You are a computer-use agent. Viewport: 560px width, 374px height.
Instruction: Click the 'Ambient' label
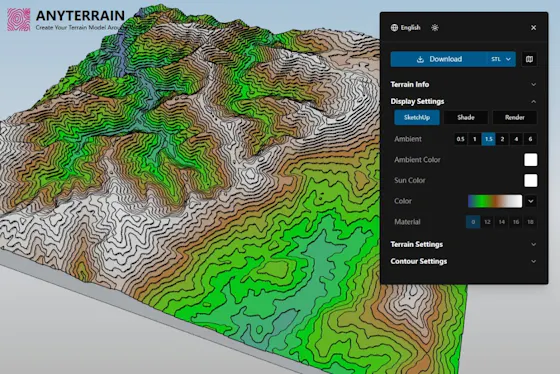point(408,139)
